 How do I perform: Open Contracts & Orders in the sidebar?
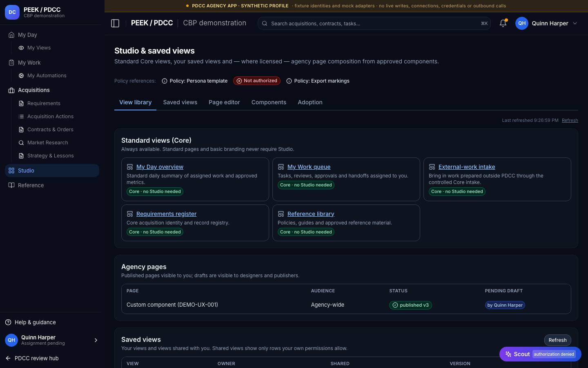50,130
